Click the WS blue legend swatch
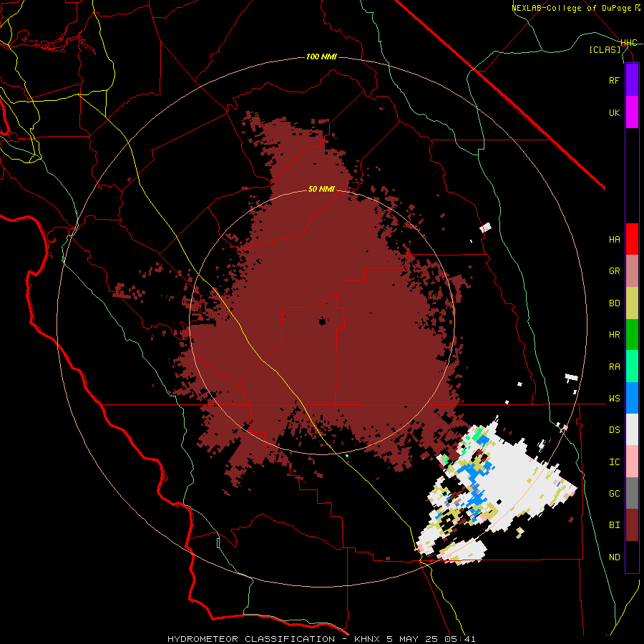Image resolution: width=644 pixels, height=644 pixels. pyautogui.click(x=632, y=398)
